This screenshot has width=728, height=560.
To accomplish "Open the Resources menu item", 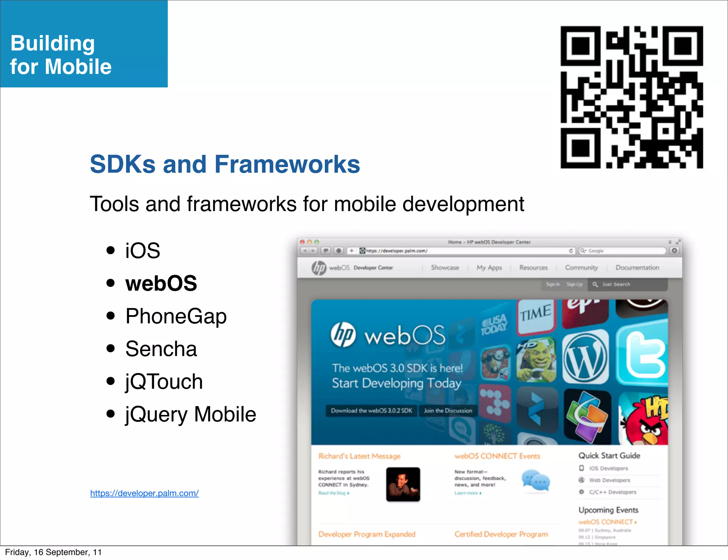I will (533, 268).
